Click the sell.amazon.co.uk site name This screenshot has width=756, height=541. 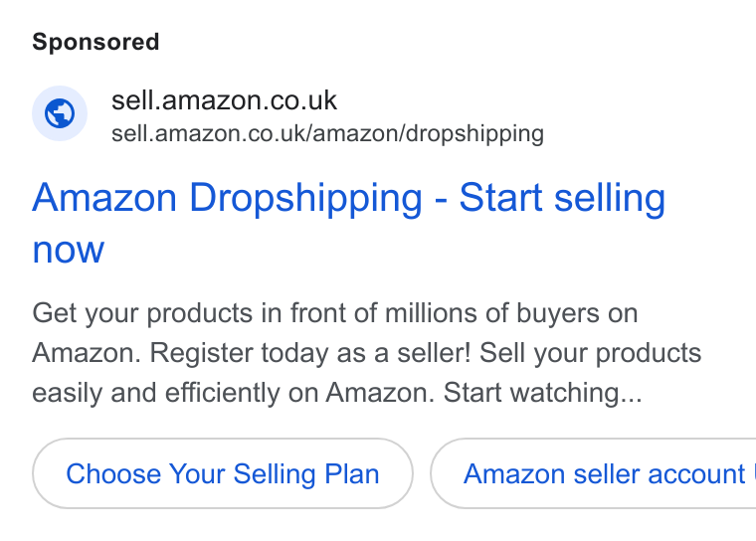[x=224, y=100]
